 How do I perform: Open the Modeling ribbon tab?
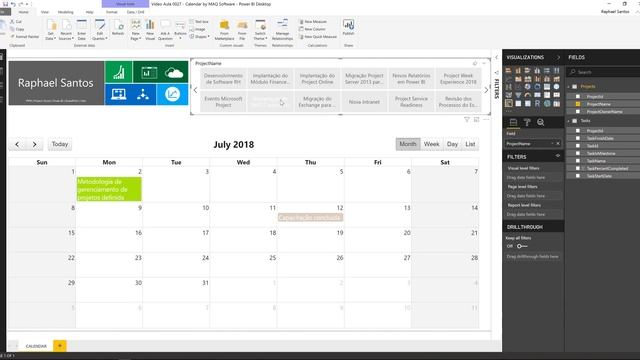pos(65,12)
